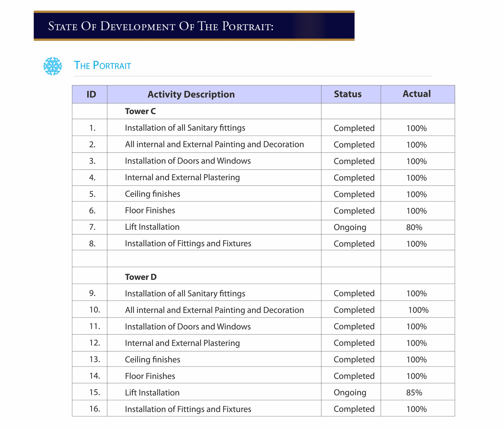Click the Actual column header
504x429 pixels.
pyautogui.click(x=416, y=94)
